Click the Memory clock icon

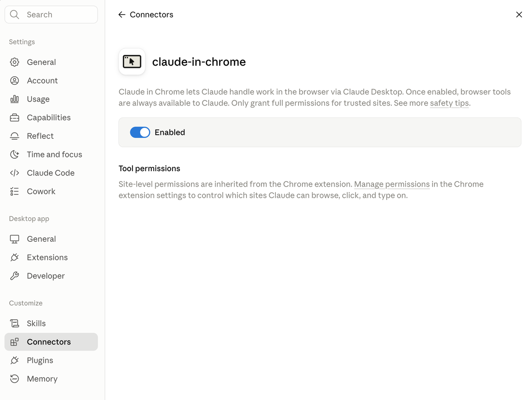(x=15, y=379)
